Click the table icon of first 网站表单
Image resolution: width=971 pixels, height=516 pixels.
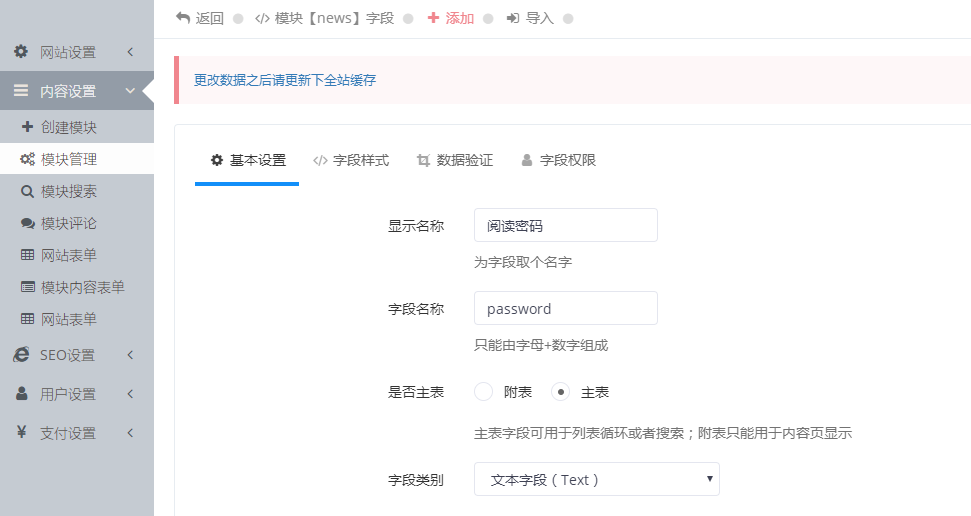(27, 255)
